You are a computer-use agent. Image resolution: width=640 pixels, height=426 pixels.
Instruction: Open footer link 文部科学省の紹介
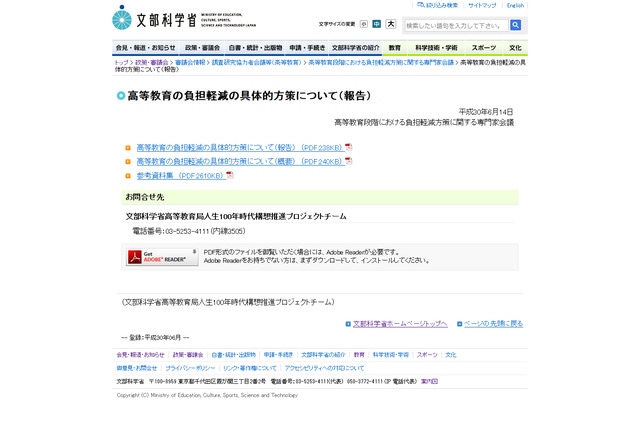323,355
